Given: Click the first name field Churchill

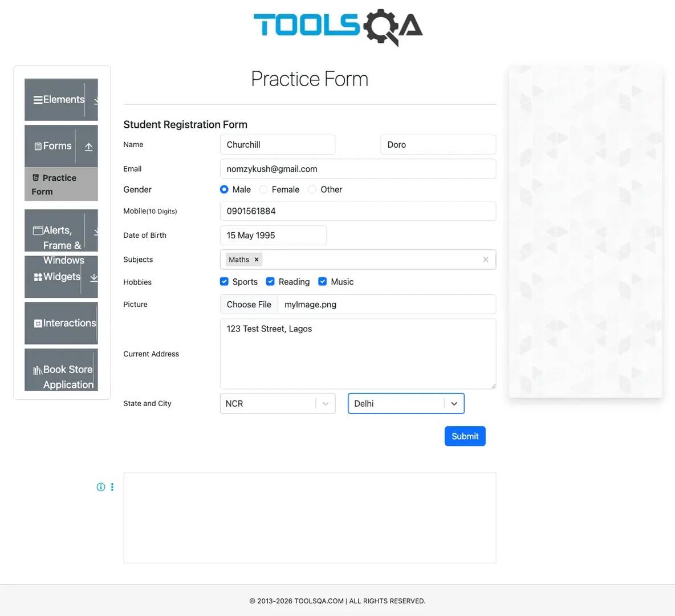Looking at the screenshot, I should pyautogui.click(x=278, y=145).
